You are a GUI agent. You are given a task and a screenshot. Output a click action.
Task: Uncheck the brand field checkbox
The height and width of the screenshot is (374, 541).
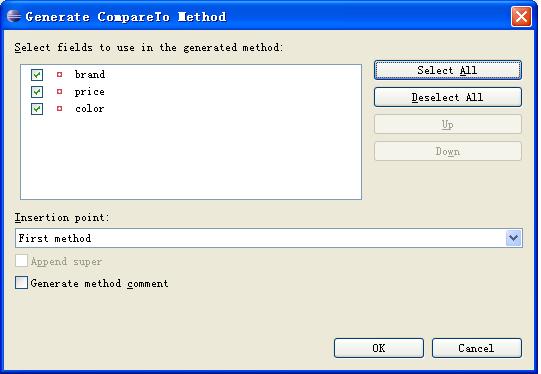[37, 75]
